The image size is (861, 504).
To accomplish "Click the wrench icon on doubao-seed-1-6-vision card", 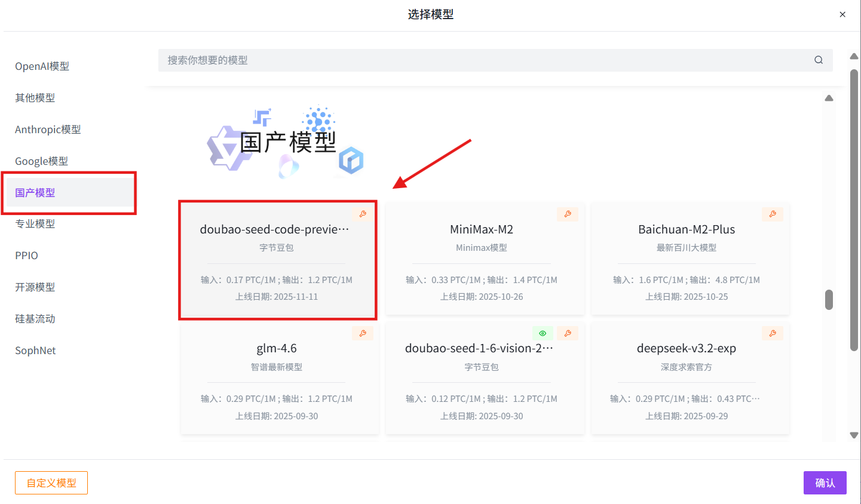I will pos(568,333).
